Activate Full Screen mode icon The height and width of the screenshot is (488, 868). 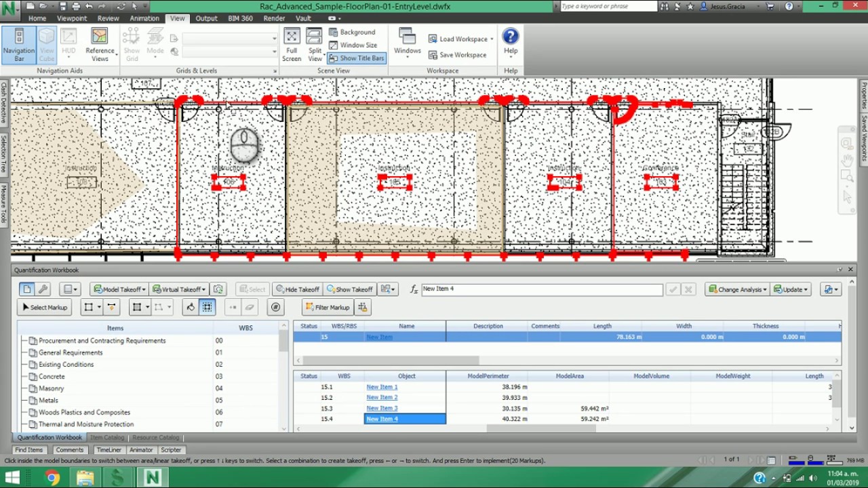292,45
